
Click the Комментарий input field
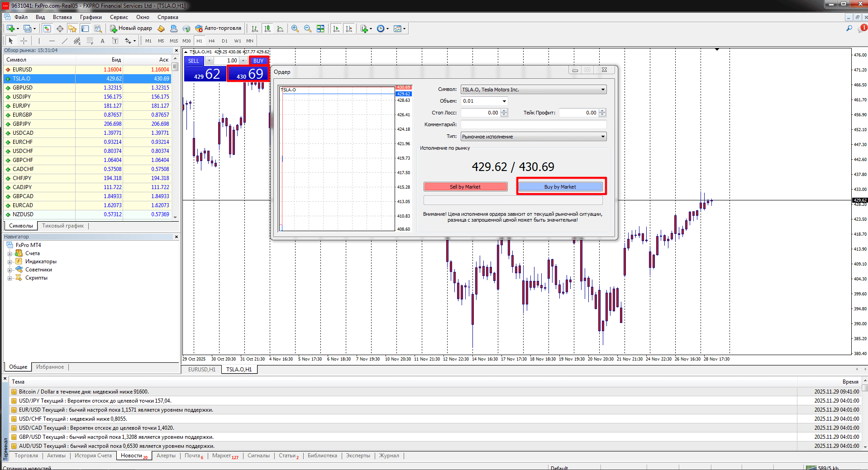[534, 124]
